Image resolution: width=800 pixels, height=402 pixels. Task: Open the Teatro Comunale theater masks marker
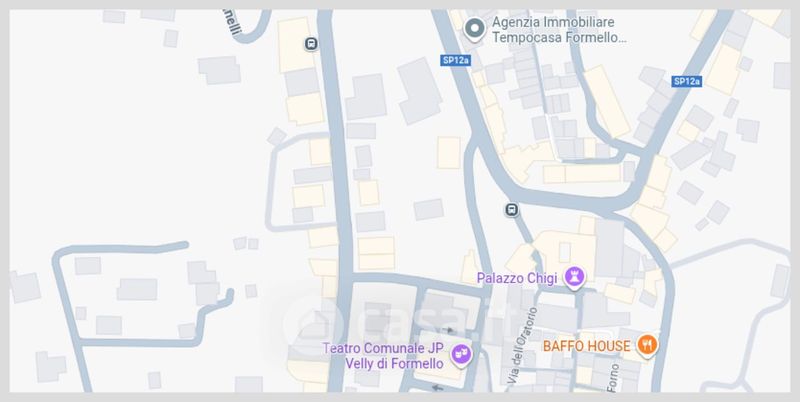[x=461, y=354]
